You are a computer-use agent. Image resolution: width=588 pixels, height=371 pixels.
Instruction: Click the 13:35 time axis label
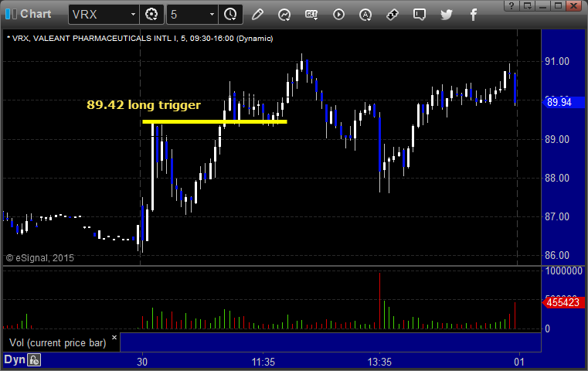[x=379, y=362]
